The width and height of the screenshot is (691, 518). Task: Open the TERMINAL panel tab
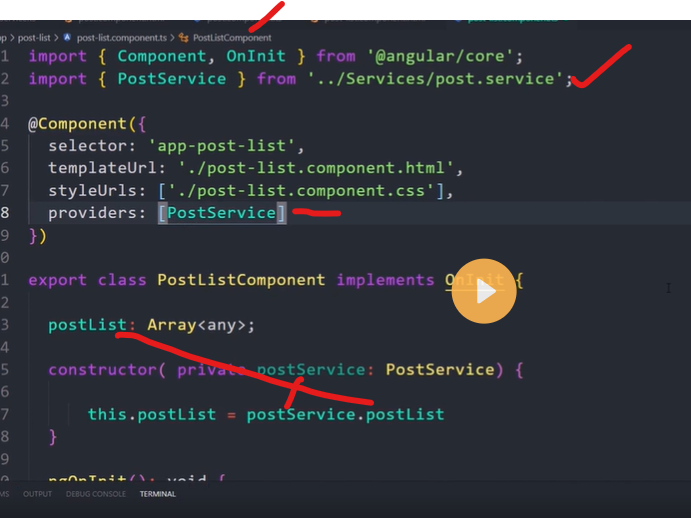[157, 494]
